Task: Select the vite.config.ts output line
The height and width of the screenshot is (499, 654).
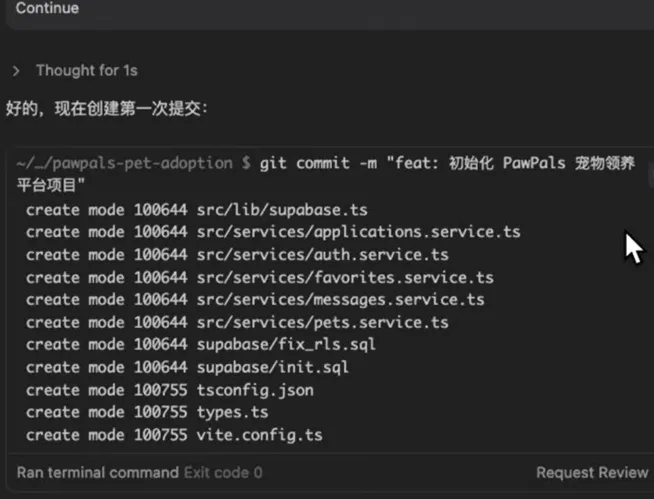Action: 173,435
